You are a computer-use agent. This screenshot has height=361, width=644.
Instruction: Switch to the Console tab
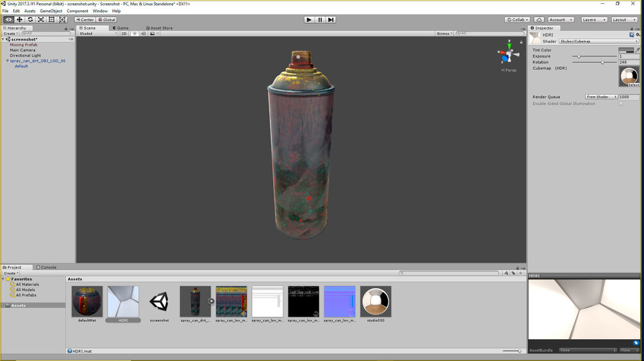(46, 267)
